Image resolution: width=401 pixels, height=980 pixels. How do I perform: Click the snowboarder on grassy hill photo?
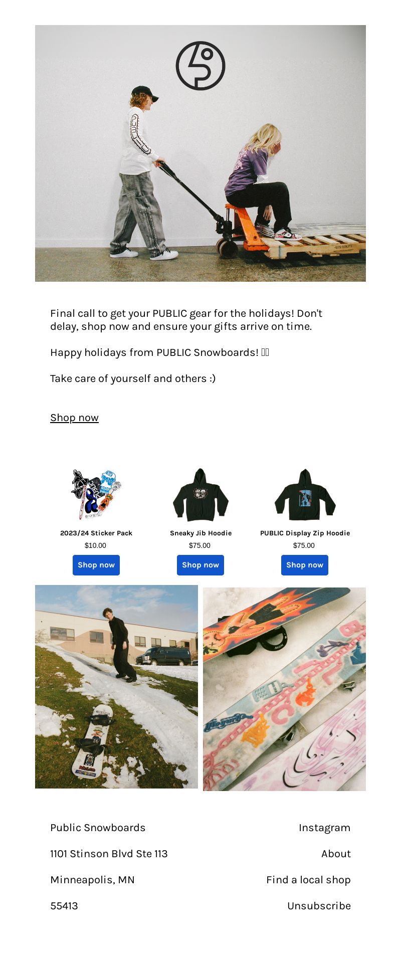[x=116, y=687]
